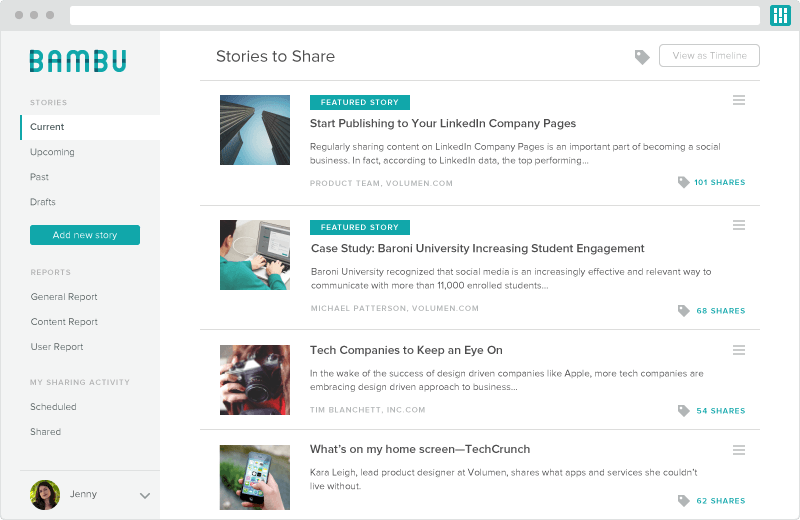
Task: Click the Bambu extension icon in browser bar
Action: pyautogui.click(x=780, y=15)
